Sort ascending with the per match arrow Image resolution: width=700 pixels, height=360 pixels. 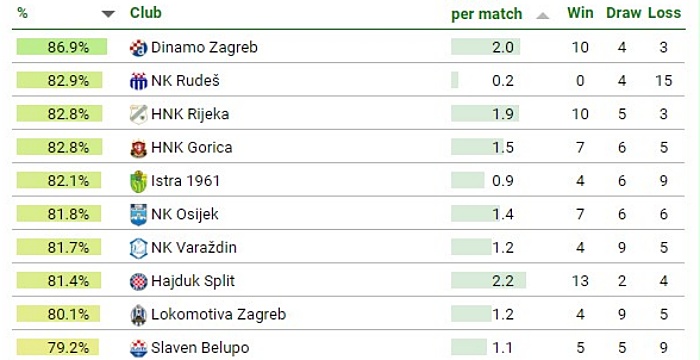tap(542, 16)
